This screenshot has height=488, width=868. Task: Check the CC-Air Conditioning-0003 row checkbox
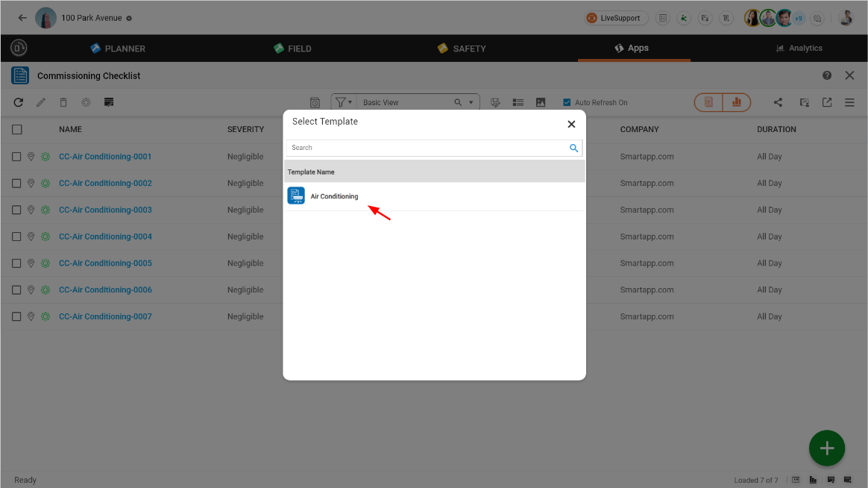16,210
